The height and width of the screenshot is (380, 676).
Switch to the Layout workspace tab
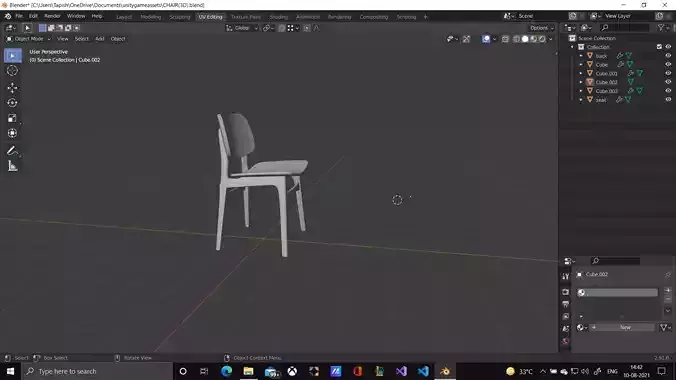124,17
